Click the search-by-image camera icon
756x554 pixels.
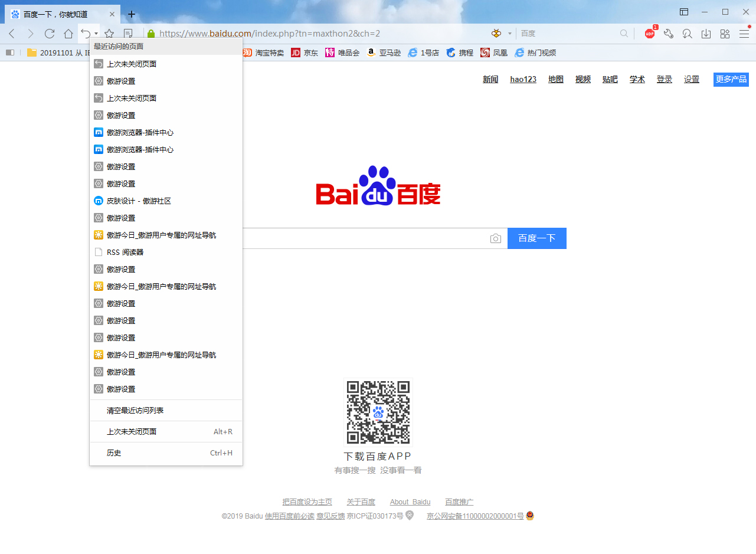pyautogui.click(x=496, y=238)
